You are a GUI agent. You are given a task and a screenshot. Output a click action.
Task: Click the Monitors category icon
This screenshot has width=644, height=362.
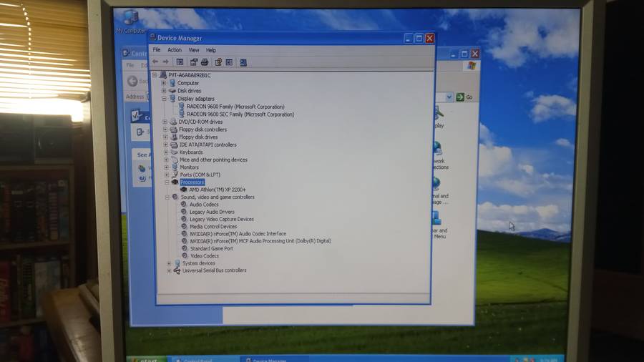[175, 167]
